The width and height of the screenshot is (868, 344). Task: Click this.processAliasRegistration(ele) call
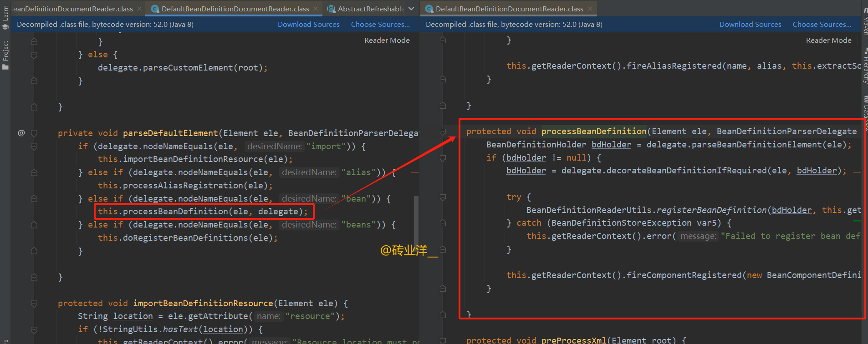click(185, 186)
